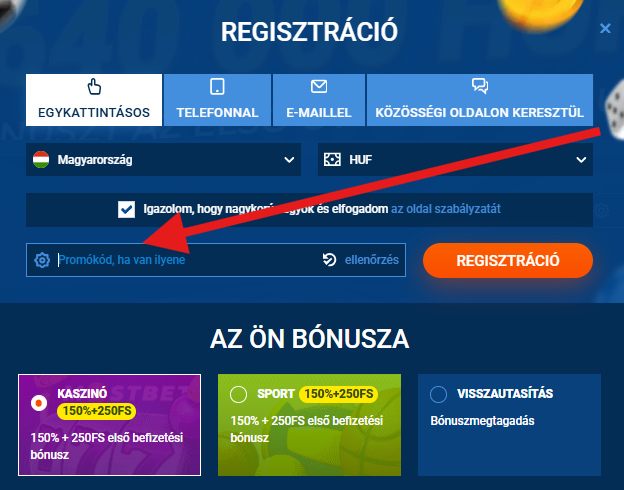
Task: Click the chat bubbles icon for social registration
Action: pyautogui.click(x=480, y=86)
